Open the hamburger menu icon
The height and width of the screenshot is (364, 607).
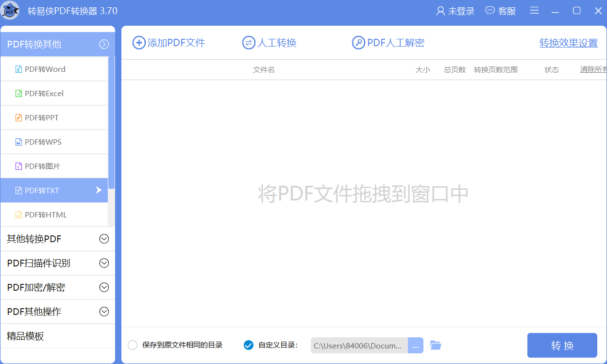(534, 11)
